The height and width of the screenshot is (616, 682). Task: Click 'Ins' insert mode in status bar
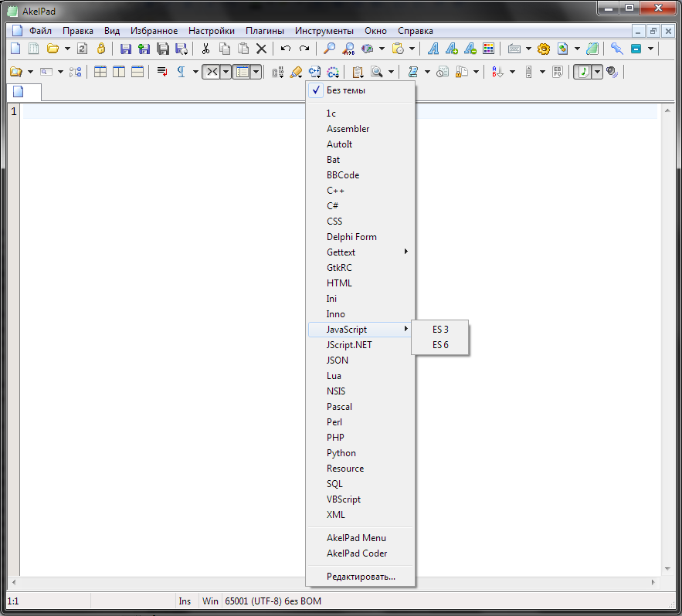pyautogui.click(x=185, y=601)
